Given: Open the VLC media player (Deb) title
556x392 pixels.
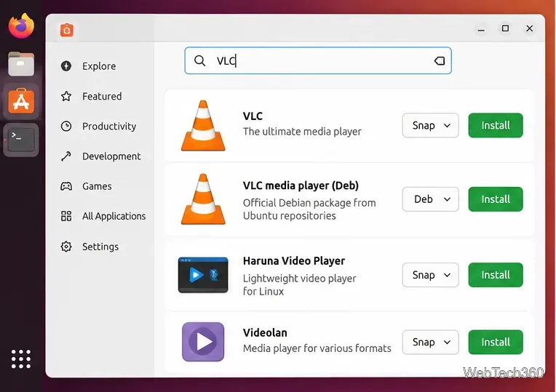Looking at the screenshot, I should click(x=301, y=185).
